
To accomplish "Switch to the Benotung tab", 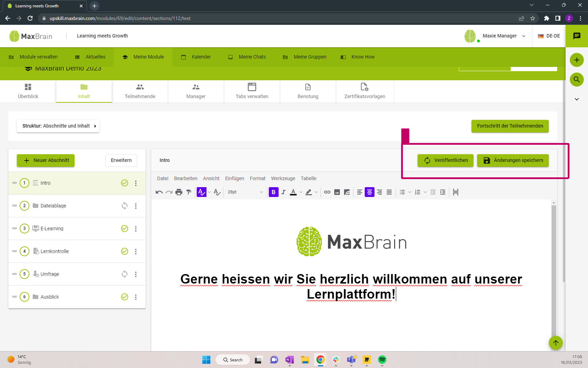I will [x=308, y=91].
